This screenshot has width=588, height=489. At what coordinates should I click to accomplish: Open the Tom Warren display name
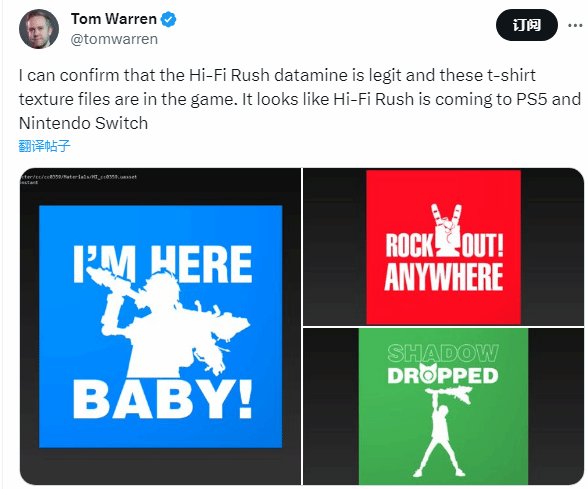coord(114,19)
